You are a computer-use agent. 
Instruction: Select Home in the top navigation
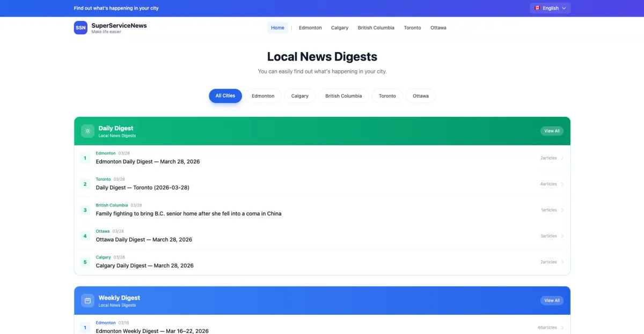click(x=277, y=27)
